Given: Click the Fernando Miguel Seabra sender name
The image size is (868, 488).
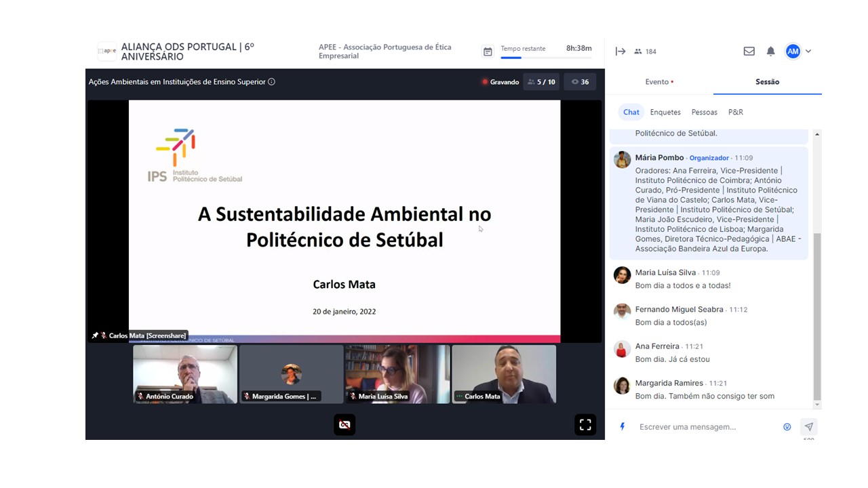Looking at the screenshot, I should click(x=679, y=310).
